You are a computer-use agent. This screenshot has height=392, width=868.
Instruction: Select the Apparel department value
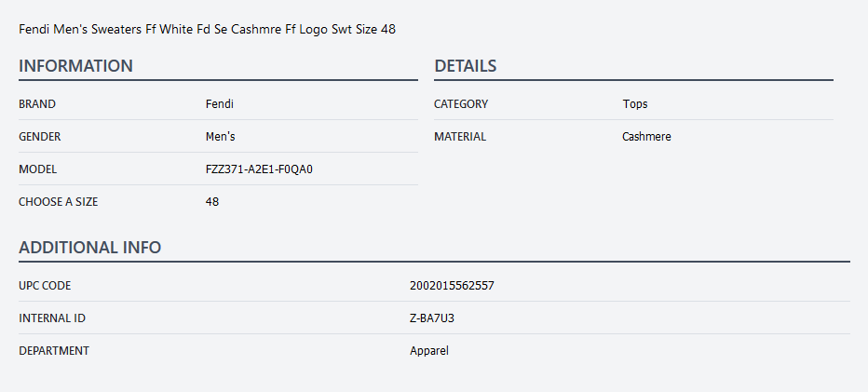pos(429,351)
